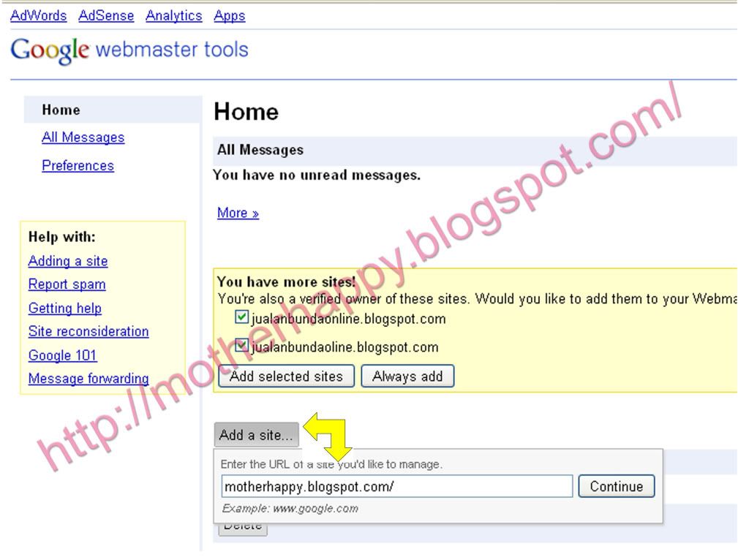Toggle the jualanbundaoline.blogspot.com checkbox

click(241, 347)
